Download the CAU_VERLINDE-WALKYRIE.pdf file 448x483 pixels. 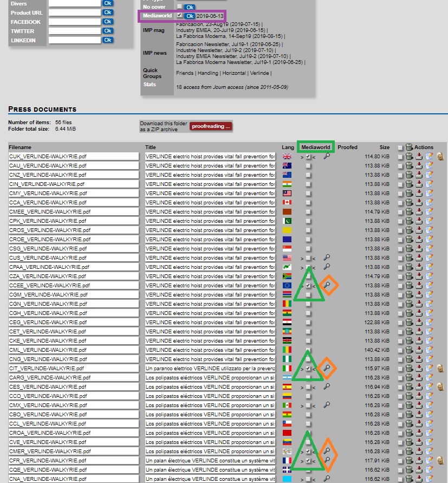pyautogui.click(x=419, y=166)
